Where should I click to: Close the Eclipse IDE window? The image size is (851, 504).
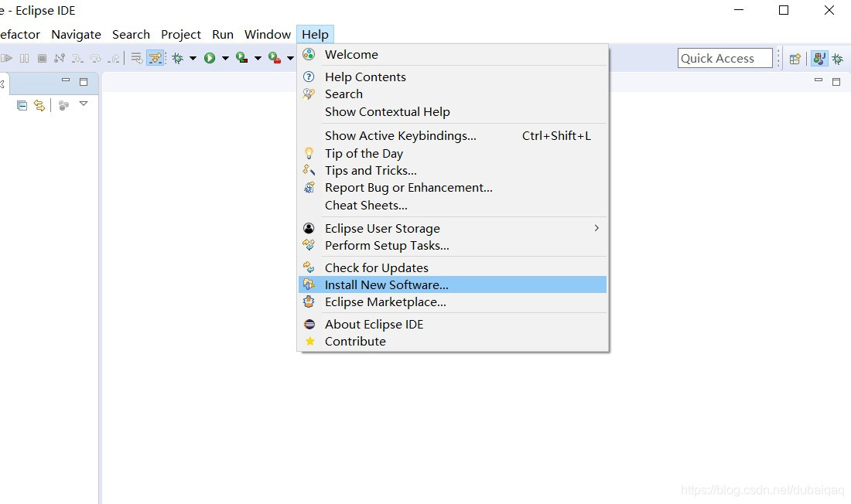[829, 10]
